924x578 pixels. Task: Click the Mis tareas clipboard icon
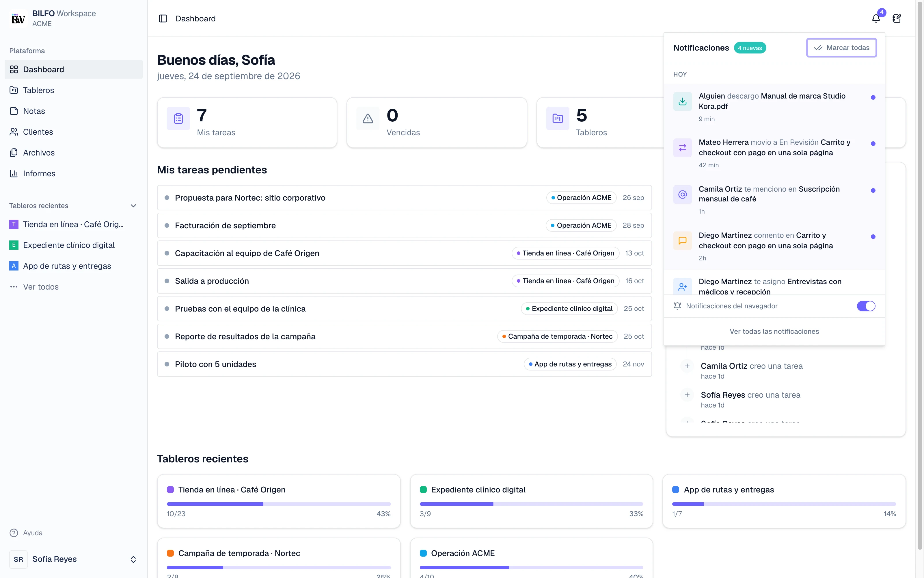178,118
